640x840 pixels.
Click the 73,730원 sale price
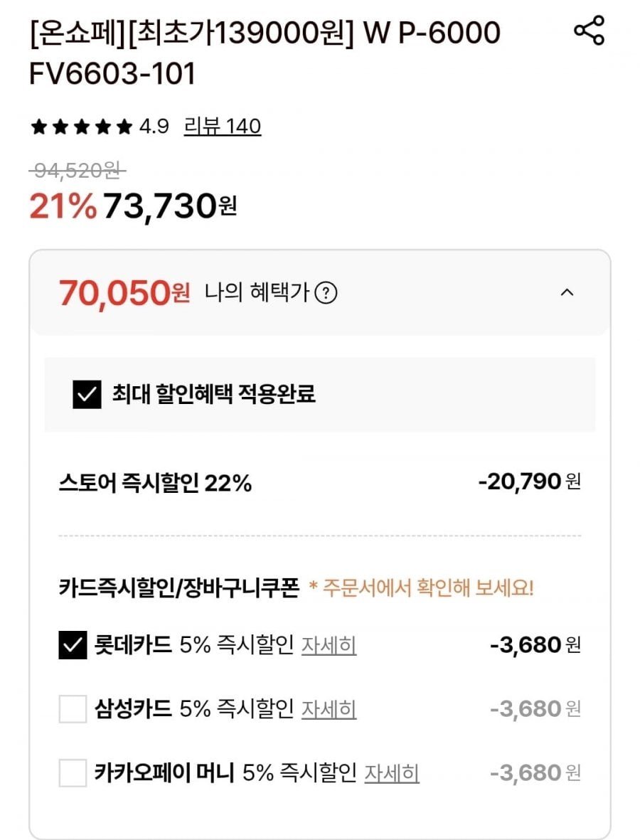click(169, 206)
